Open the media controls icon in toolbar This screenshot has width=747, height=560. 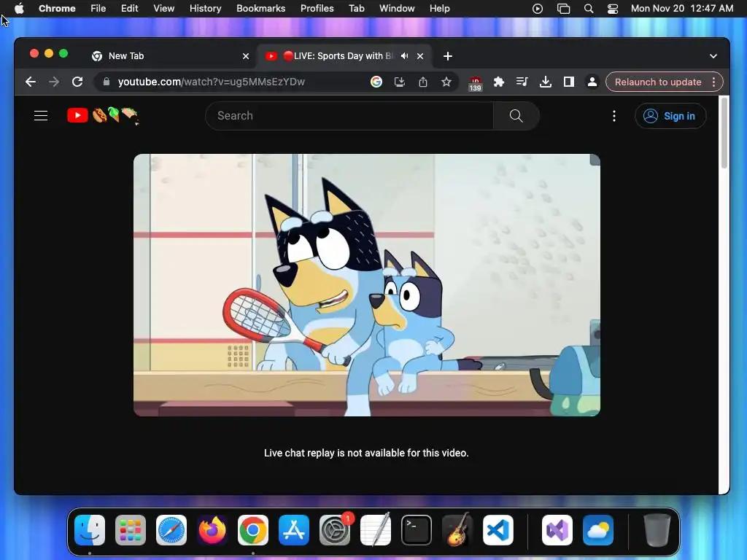coord(522,82)
